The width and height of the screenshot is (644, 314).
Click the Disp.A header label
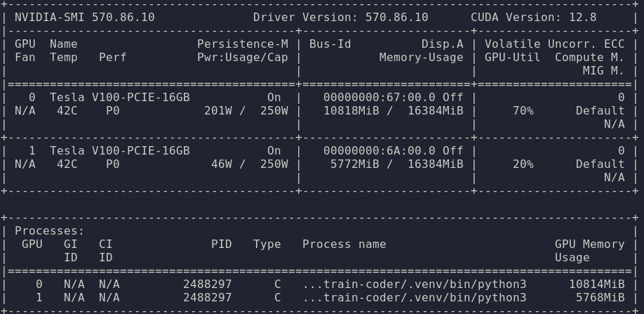pos(443,44)
